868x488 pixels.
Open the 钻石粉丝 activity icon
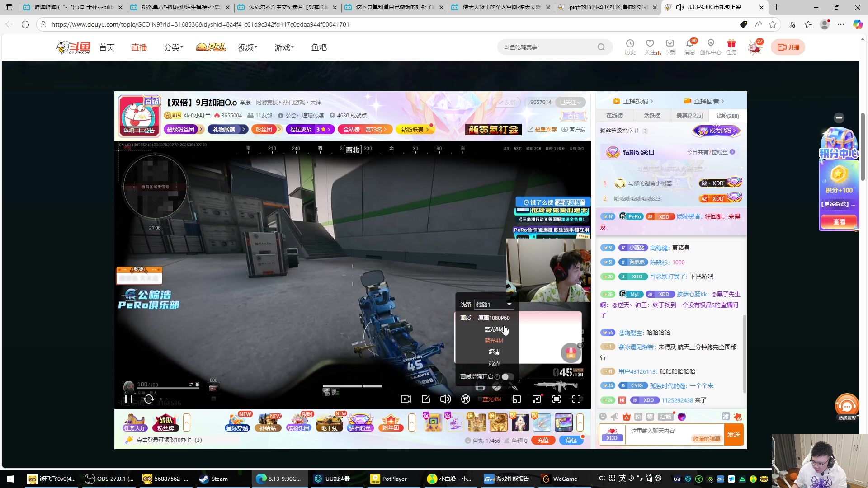click(x=360, y=422)
